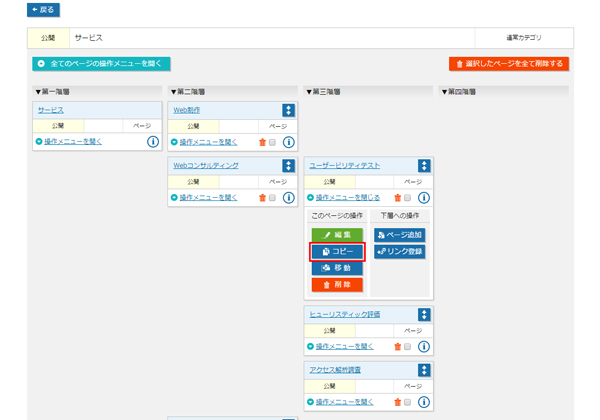Open the アクセス解析調査 page link
The width and height of the screenshot is (600, 420).
coord(335,370)
